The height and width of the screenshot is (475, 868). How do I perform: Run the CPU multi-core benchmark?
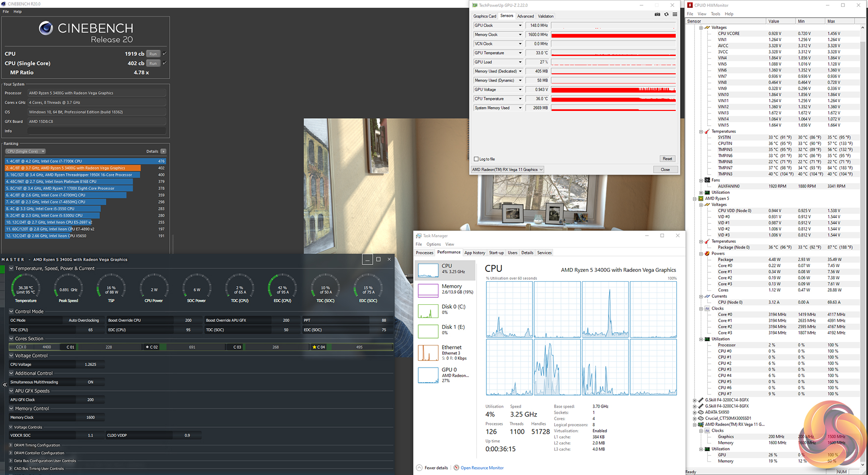(x=153, y=54)
